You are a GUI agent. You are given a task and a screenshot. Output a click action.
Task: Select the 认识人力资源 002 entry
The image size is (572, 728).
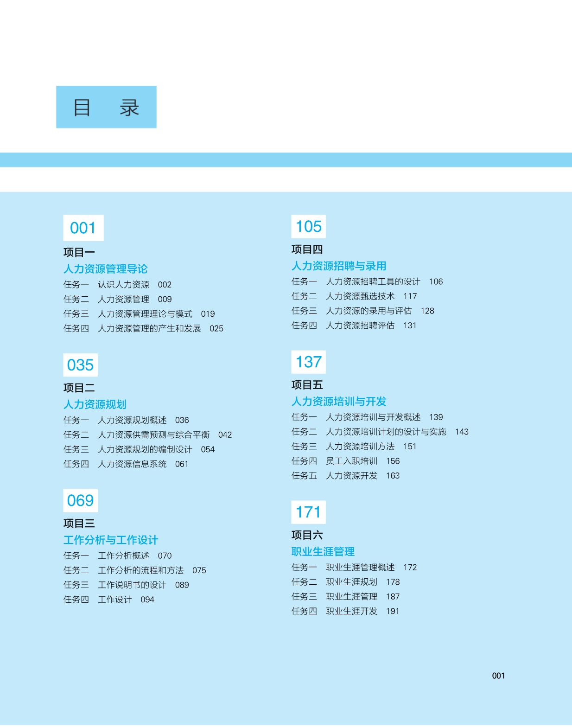[x=117, y=285]
